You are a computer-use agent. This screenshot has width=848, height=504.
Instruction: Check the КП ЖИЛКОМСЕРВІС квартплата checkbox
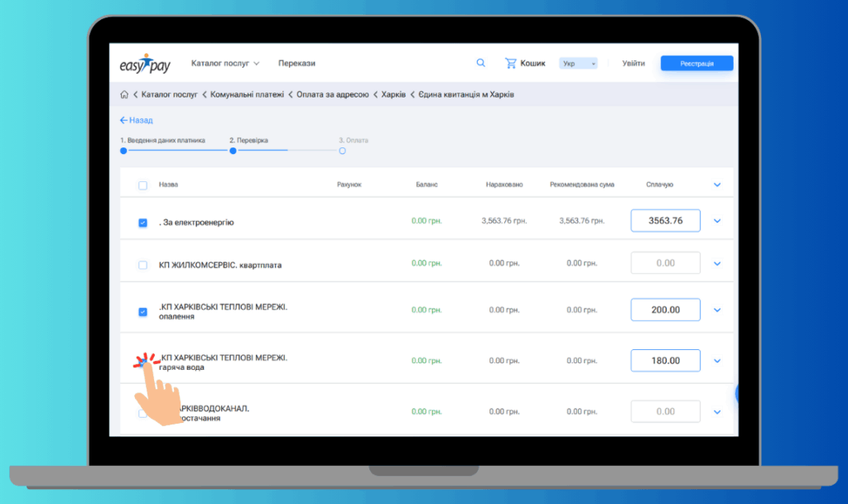click(142, 265)
